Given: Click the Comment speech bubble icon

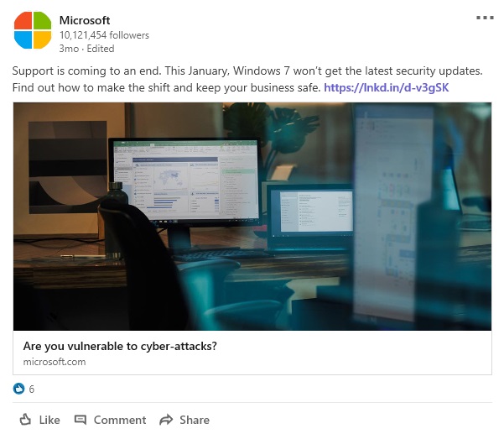Looking at the screenshot, I should click(81, 420).
